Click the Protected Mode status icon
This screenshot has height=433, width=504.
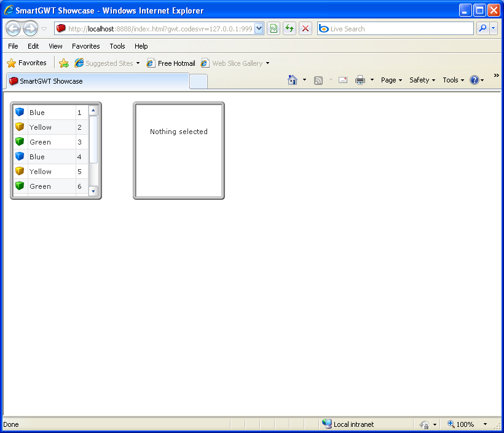pyautogui.click(x=424, y=424)
